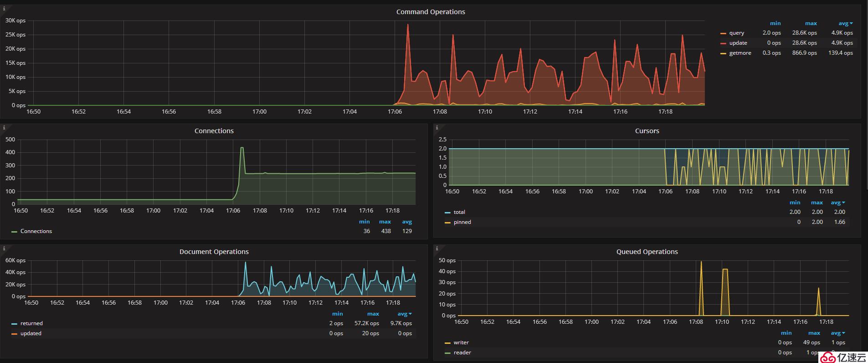This screenshot has height=363, width=868.
Task: Click the query legend color swatch
Action: (x=723, y=33)
